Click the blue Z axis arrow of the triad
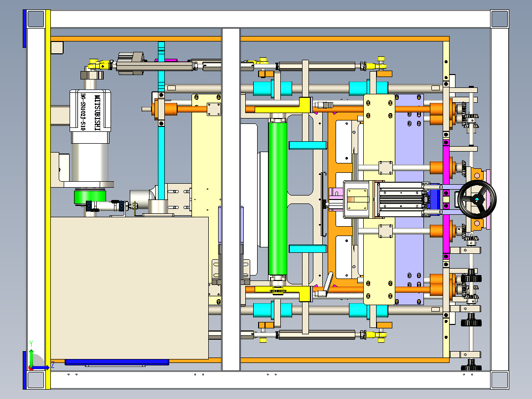The width and height of the screenshot is (532, 399). pos(40,367)
